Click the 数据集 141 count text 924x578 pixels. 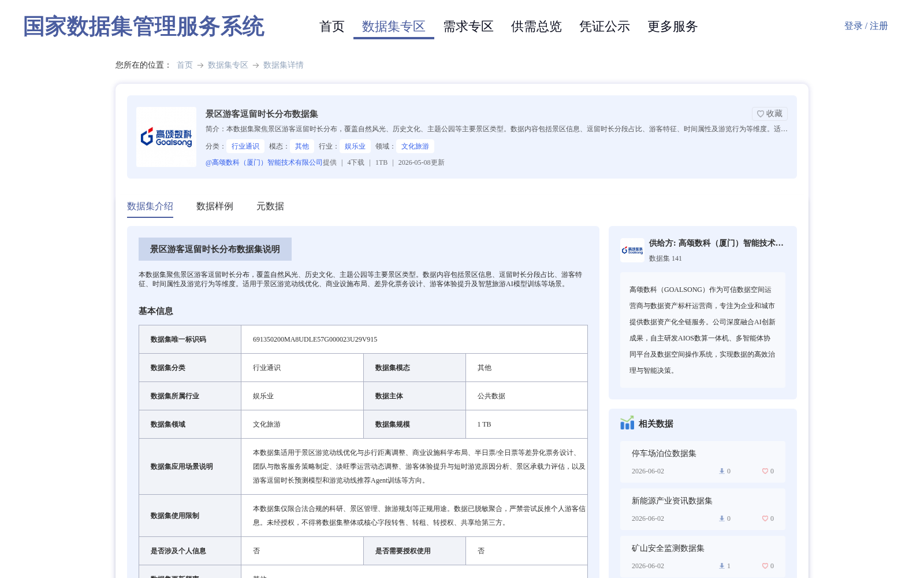coord(665,258)
